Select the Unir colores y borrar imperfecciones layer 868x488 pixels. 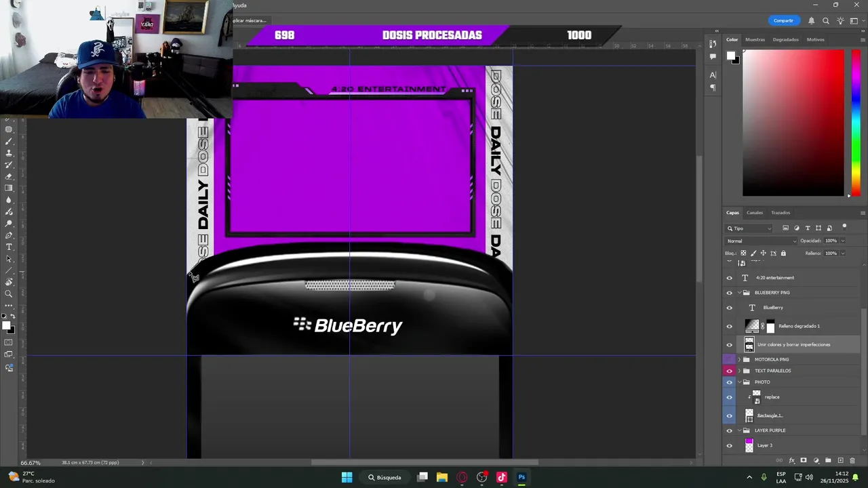792,344
